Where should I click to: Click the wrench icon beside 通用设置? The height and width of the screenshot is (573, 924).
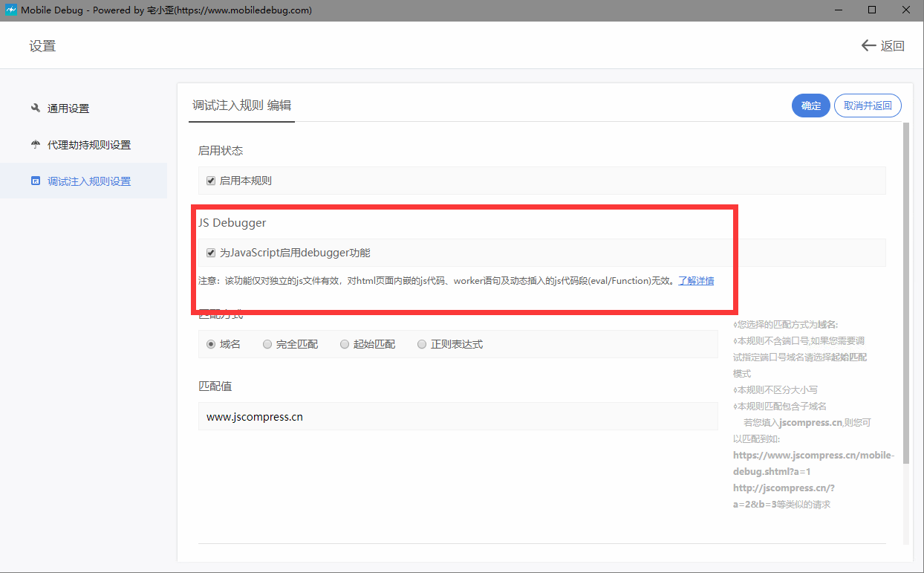tap(35, 108)
